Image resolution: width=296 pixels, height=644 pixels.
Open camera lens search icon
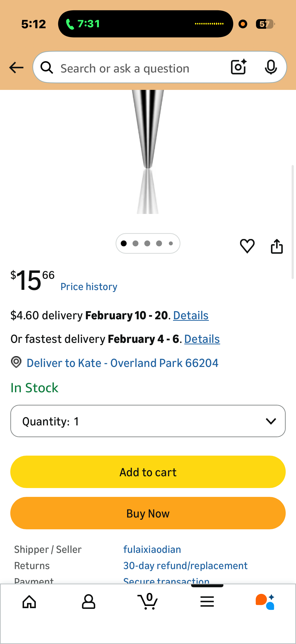pyautogui.click(x=239, y=67)
